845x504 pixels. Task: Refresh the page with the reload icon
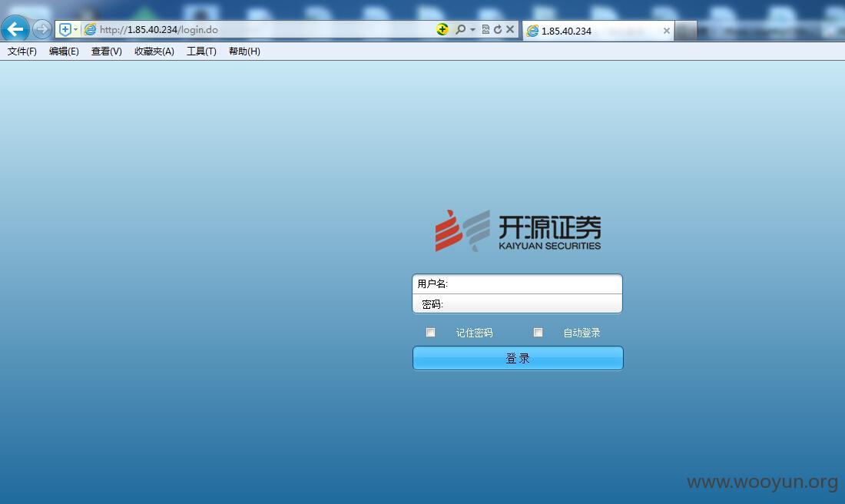(498, 29)
